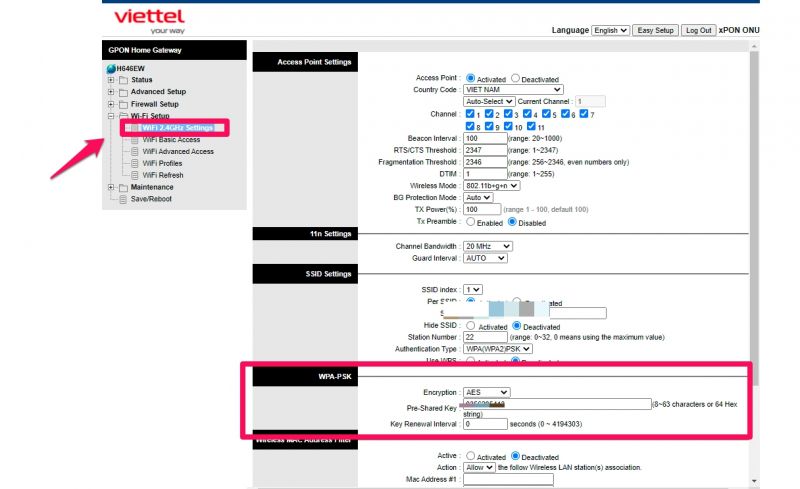Click the Station Number input field
Screen dimensions: 800x489
click(485, 337)
